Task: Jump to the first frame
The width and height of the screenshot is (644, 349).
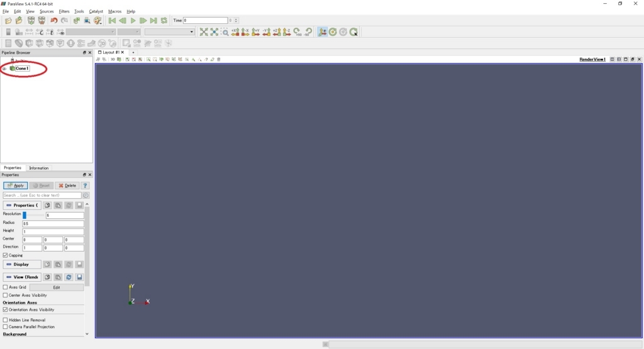Action: point(112,21)
